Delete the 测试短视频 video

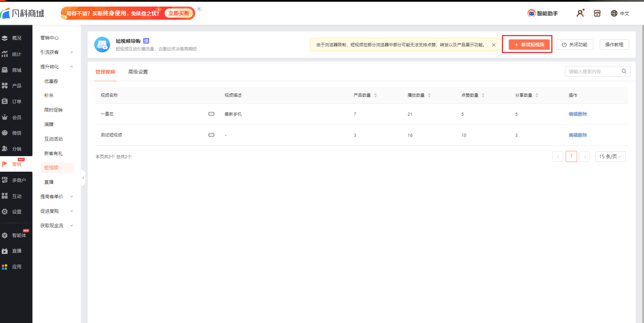point(583,135)
